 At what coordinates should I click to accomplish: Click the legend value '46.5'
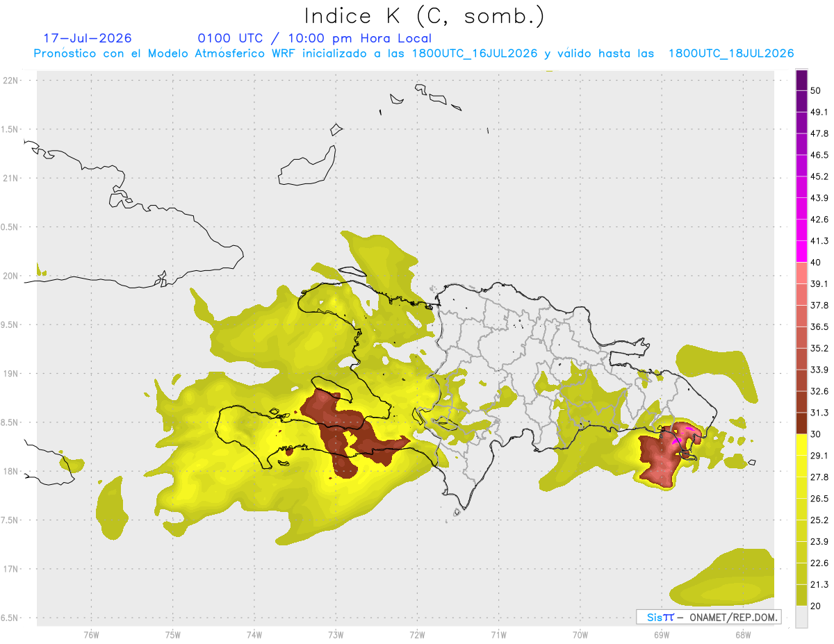tap(819, 155)
